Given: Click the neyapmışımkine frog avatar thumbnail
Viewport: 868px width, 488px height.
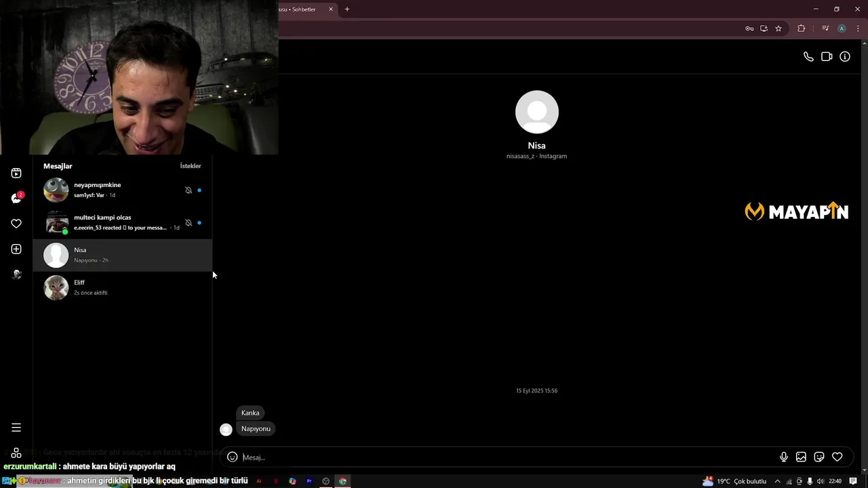Looking at the screenshot, I should point(56,190).
